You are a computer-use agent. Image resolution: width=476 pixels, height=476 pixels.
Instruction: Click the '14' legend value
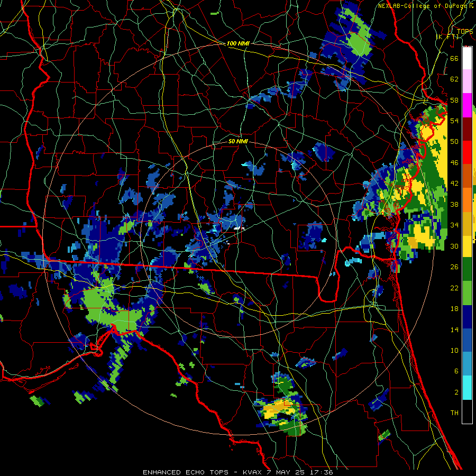coord(454,329)
